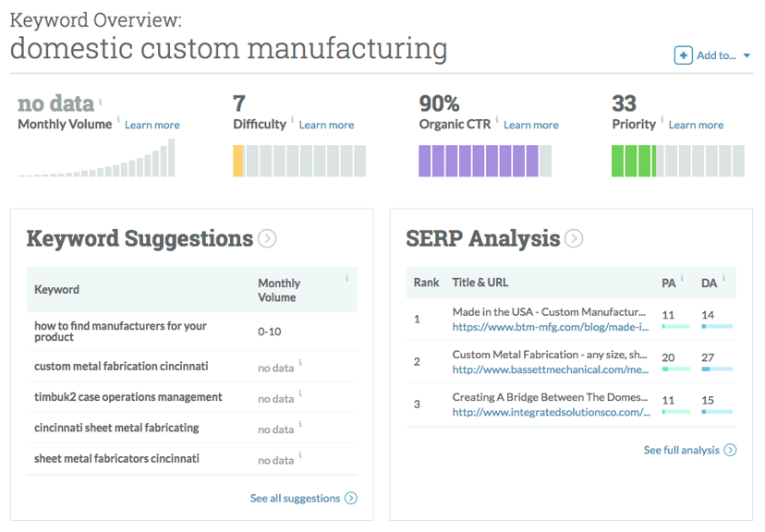Viewport: 765px width, 532px height.
Task: Open Learn more link for Priority
Action: point(697,125)
